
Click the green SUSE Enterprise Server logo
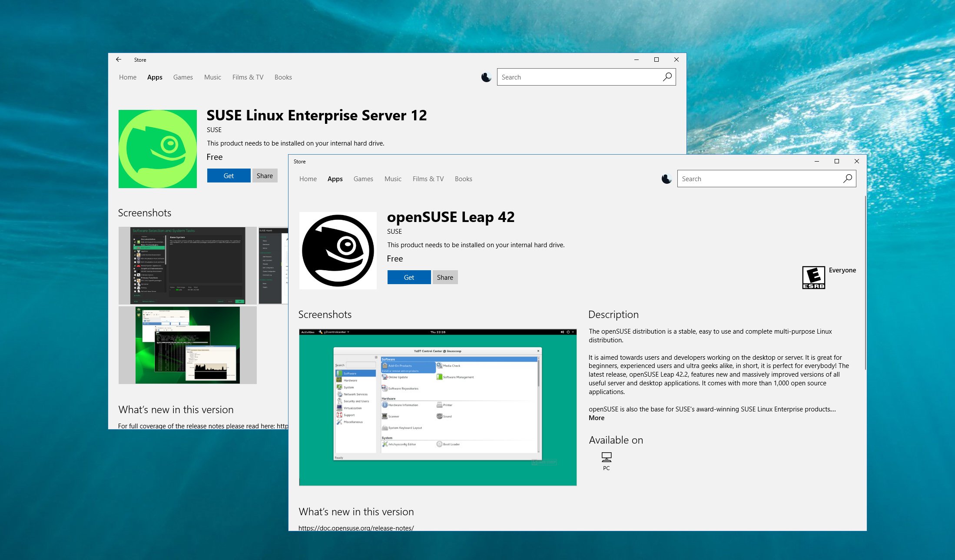(157, 149)
